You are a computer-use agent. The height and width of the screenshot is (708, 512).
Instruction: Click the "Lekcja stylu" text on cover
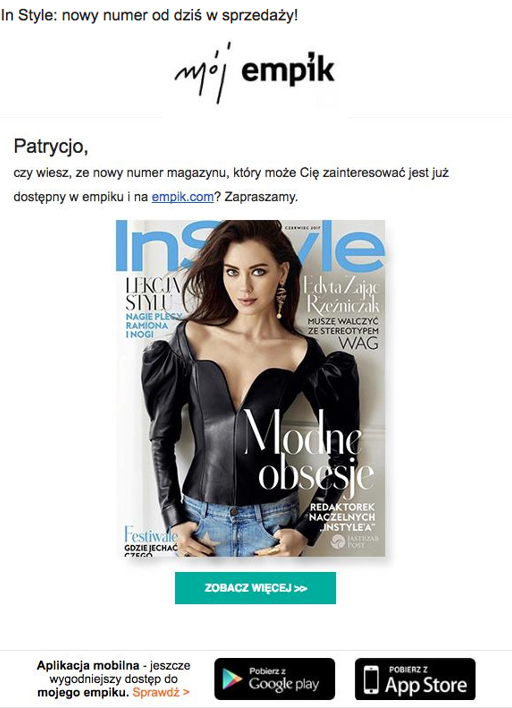(x=152, y=293)
